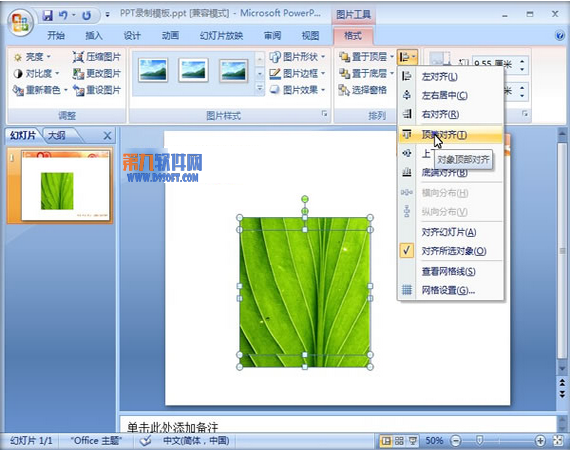Click the zoom slider handle
This screenshot has width=570, height=451.
(479, 440)
